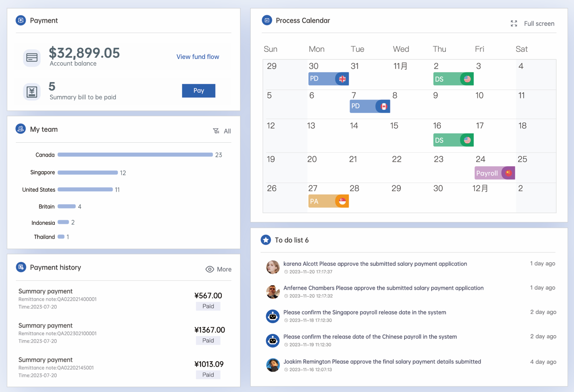Open the All filter in My team
Viewport: 574px width, 392px height.
[x=222, y=131]
